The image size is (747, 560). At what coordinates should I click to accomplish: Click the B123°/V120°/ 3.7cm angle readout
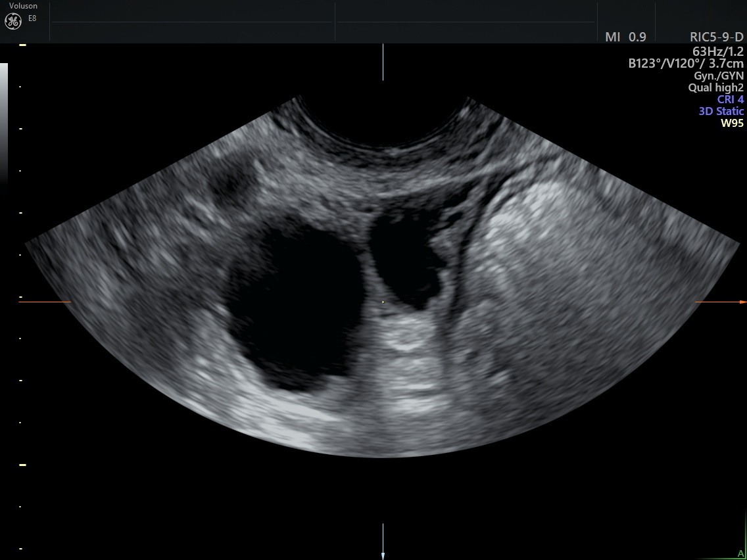coord(686,64)
